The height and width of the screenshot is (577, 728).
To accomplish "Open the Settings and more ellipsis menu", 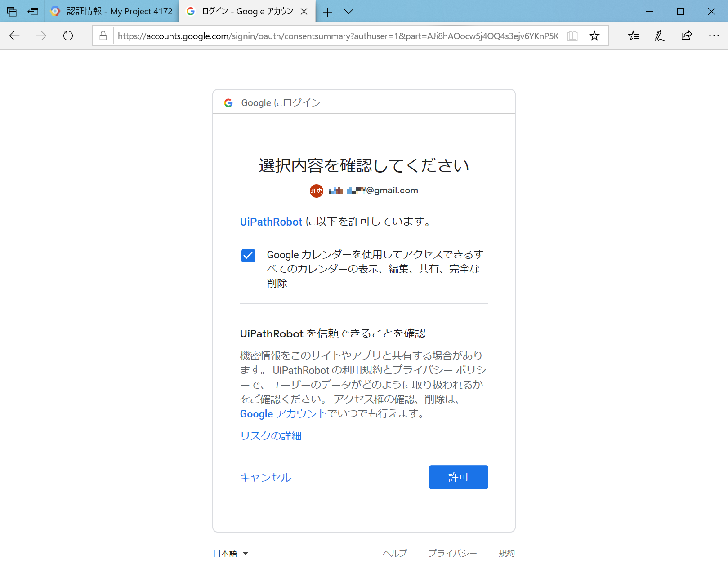I will pos(714,36).
